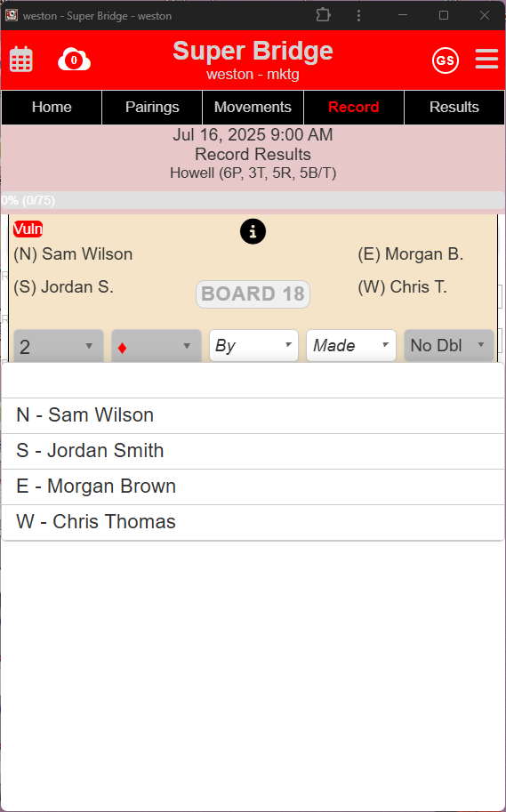The height and width of the screenshot is (812, 506).
Task: Expand the diamond suit dropdown
Action: pos(156,345)
